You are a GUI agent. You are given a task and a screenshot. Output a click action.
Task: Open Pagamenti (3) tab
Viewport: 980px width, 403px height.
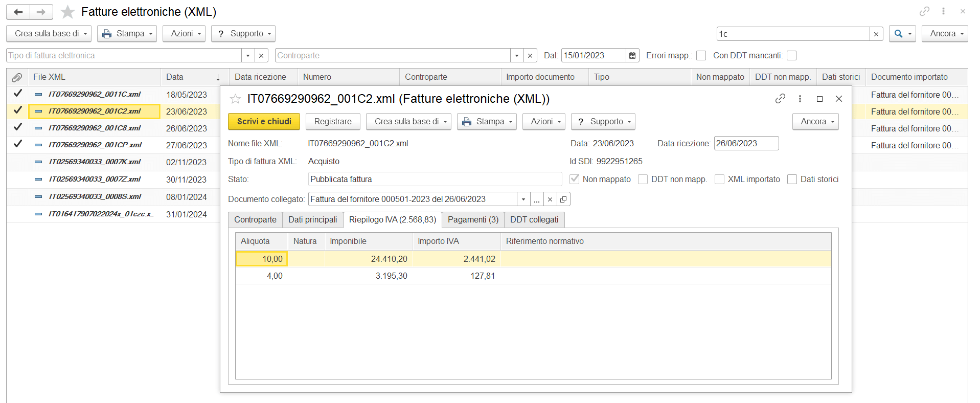pyautogui.click(x=473, y=220)
